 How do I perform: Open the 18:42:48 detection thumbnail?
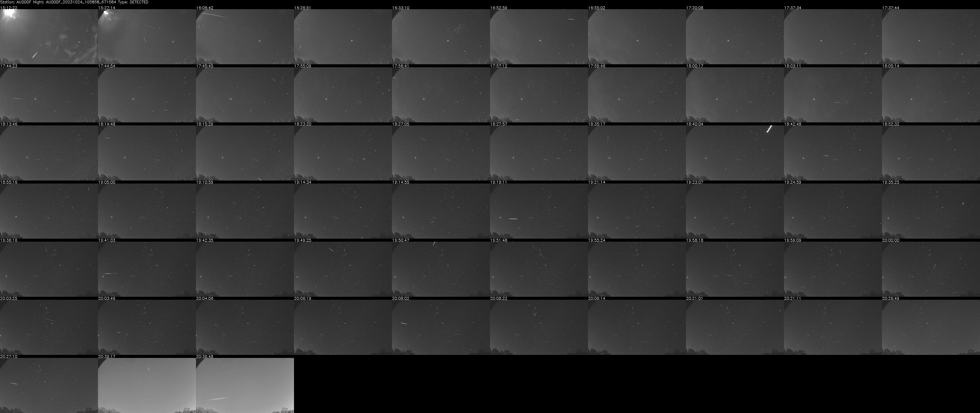(x=833, y=153)
